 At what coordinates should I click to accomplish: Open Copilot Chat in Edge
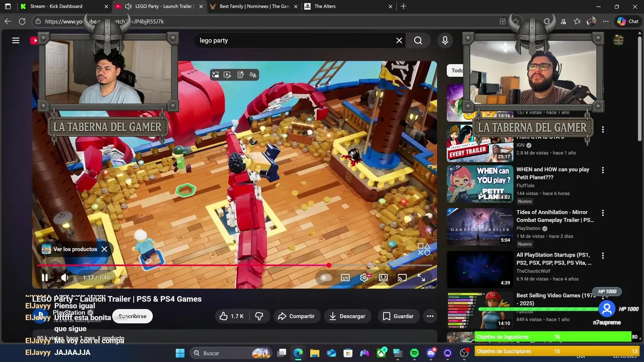628,22
